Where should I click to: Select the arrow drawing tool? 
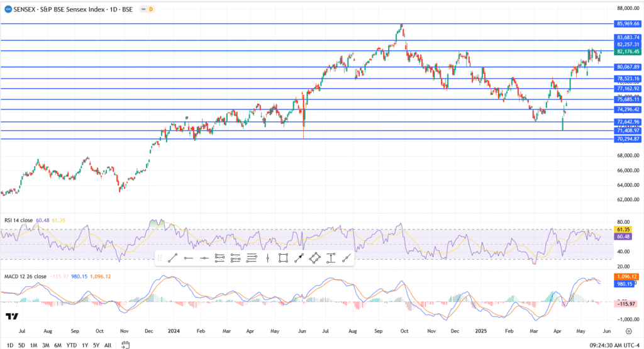tap(299, 258)
